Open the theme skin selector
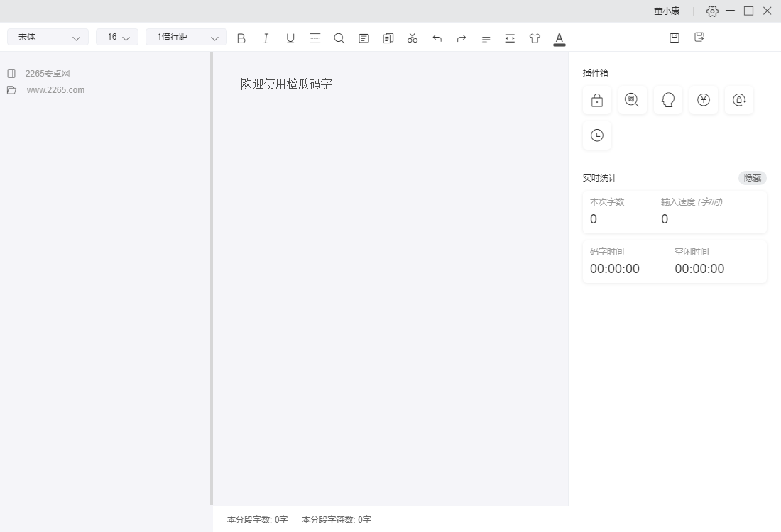This screenshot has width=781, height=532. pos(535,38)
